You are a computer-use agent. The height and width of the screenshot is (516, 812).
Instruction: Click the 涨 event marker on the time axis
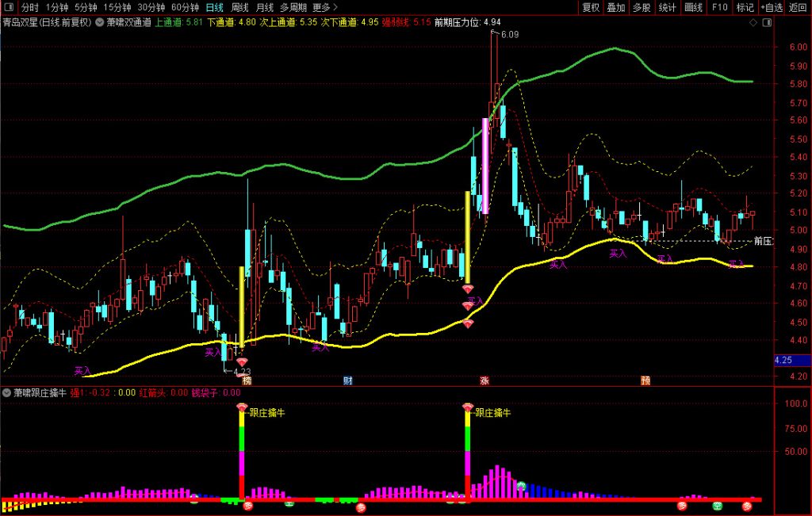[484, 380]
